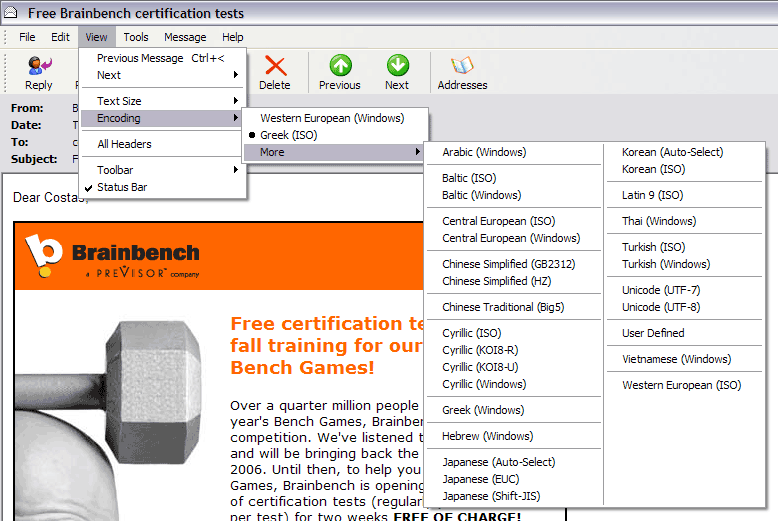This screenshot has height=521, width=778.
Task: Click the dumbbell image in the email
Action: (109, 417)
